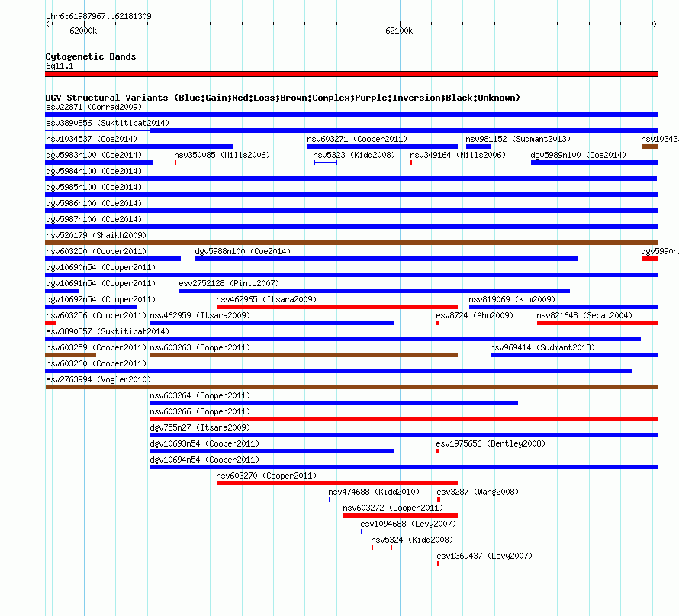This screenshot has width=679, height=616.
Task: Click the chr6:61987967..62181309 coordinate label
Action: pyautogui.click(x=98, y=17)
